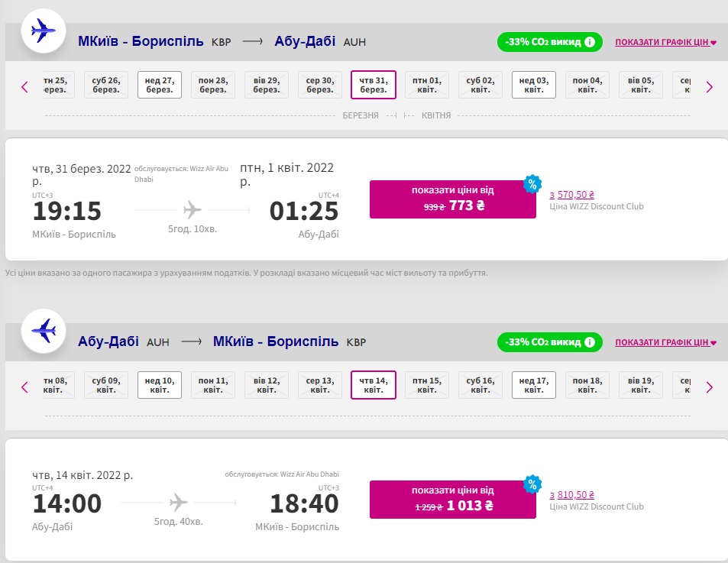Click the CO₂ info icon on outbound flight
Viewport: 728px width, 563px height.
(x=590, y=42)
